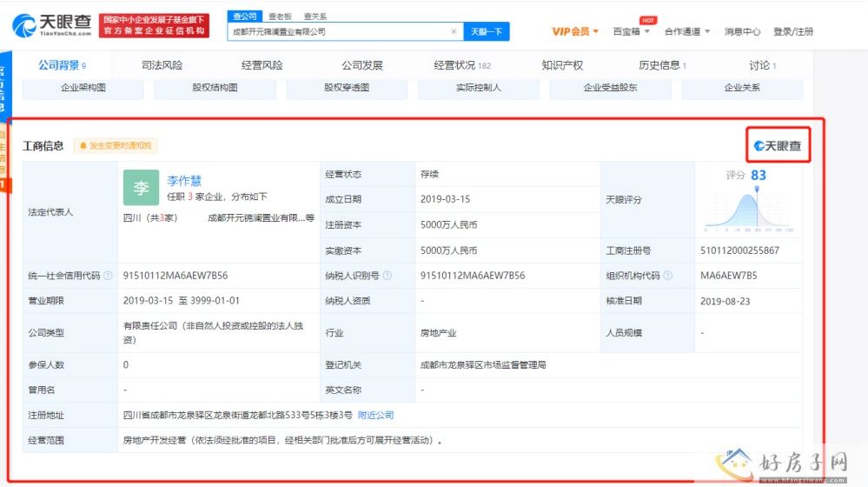
Task: Click the help icon next to 纳税人识别号
Action: [x=387, y=276]
